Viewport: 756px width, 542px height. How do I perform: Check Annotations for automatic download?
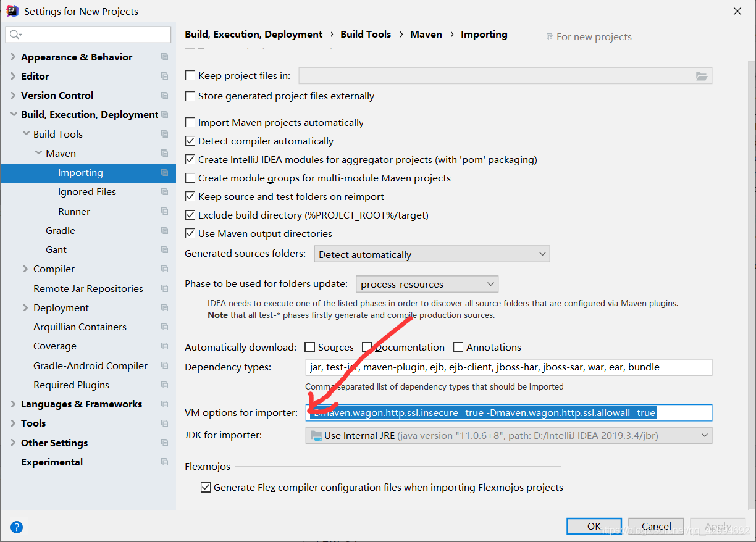(458, 347)
